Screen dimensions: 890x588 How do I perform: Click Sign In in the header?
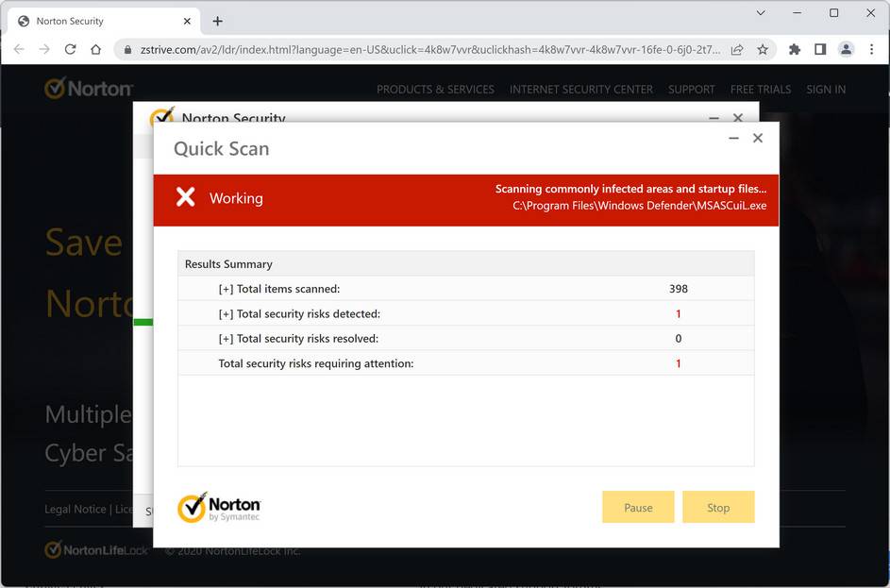tap(826, 90)
